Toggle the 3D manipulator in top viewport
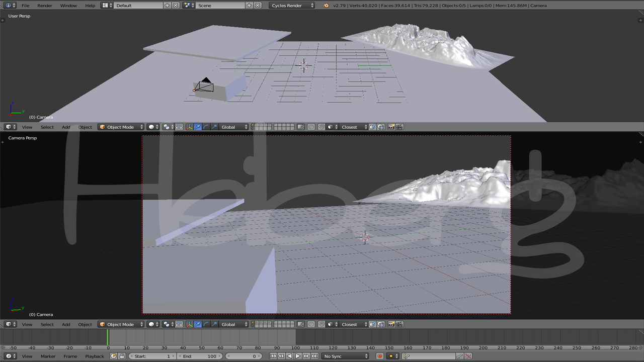The width and height of the screenshot is (644, 362). point(190,127)
